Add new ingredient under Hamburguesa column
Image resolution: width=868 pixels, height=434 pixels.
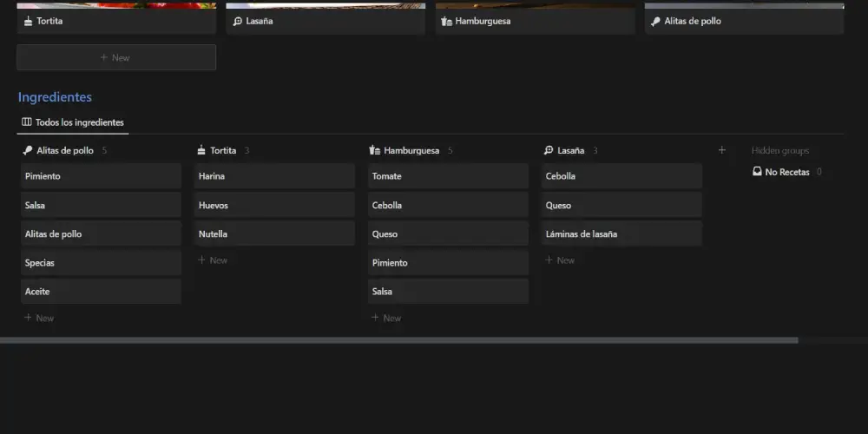pyautogui.click(x=386, y=318)
